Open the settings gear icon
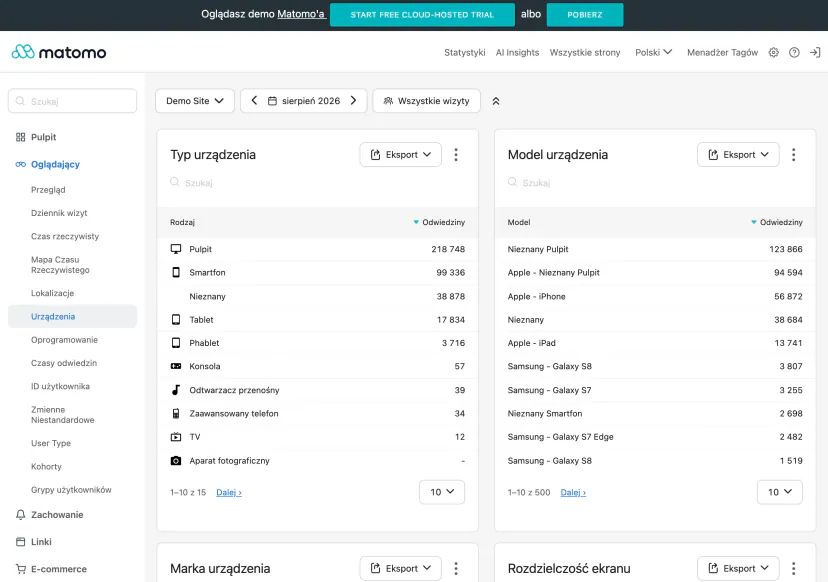Screen dimensions: 828x582 (773, 52)
